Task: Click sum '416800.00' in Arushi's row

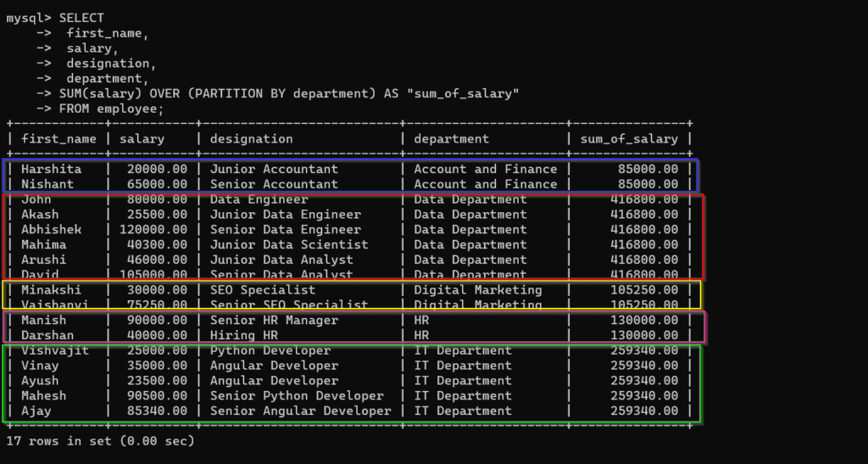Action: coord(644,260)
